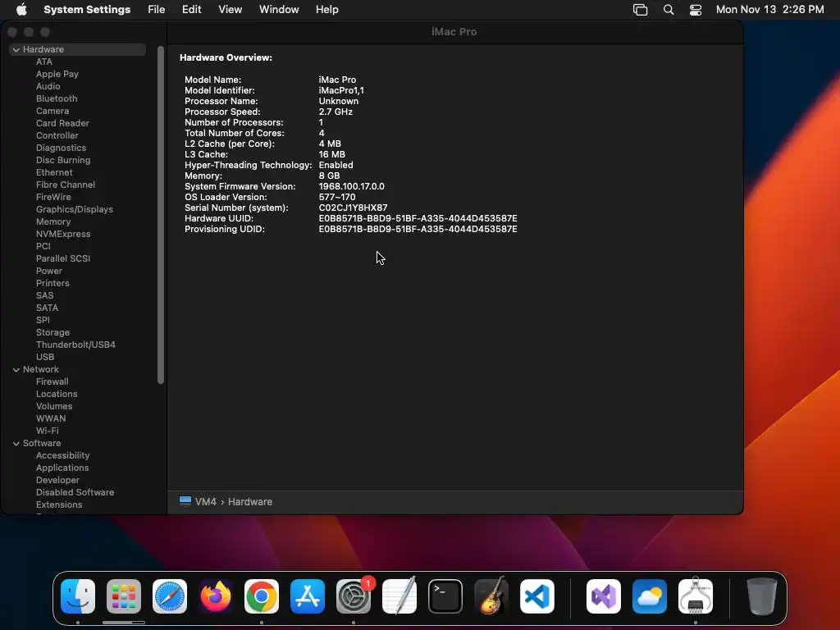Viewport: 840px width, 630px height.
Task: Select Applications under Software
Action: pos(62,468)
